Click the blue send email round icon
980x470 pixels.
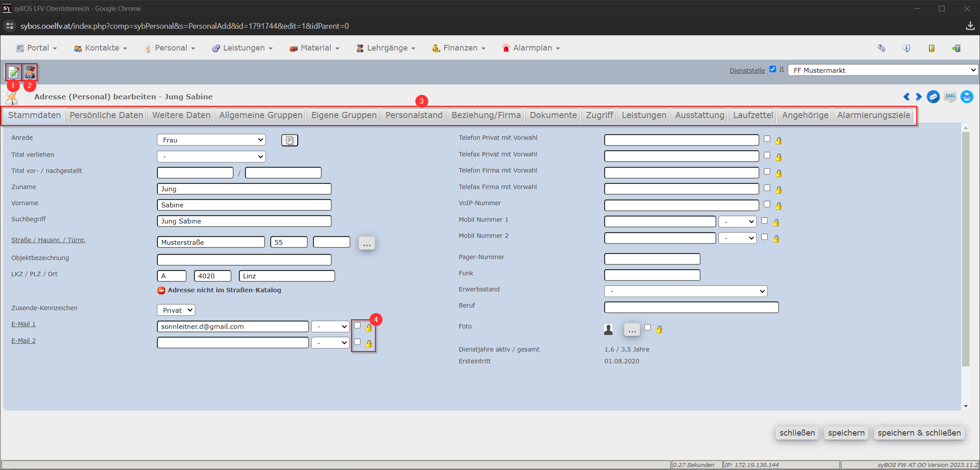pos(933,97)
